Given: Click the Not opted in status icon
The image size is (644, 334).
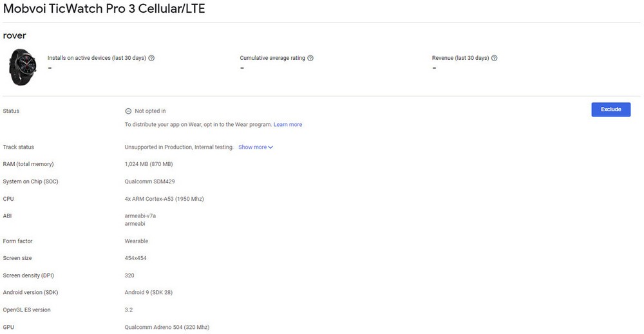Looking at the screenshot, I should [x=128, y=111].
